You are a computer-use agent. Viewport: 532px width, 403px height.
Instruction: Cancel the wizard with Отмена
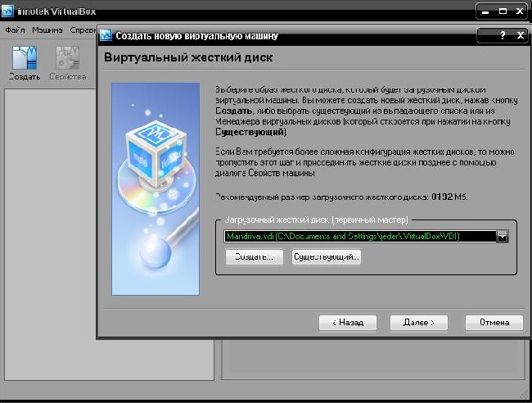coord(494,323)
